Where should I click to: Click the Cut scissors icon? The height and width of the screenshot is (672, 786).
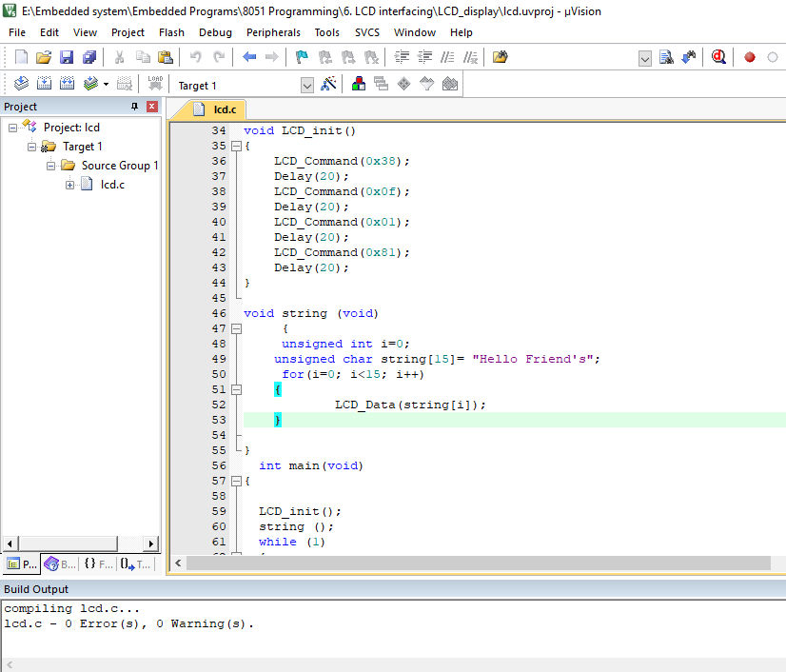[x=119, y=57]
